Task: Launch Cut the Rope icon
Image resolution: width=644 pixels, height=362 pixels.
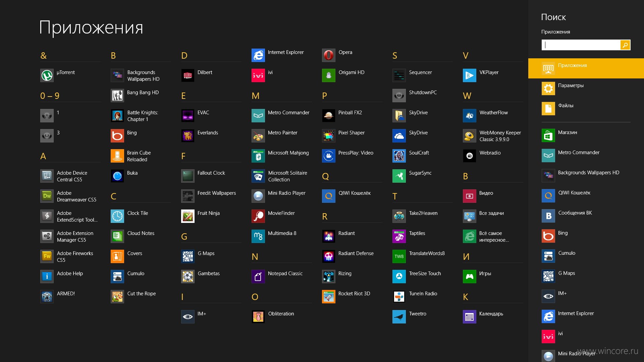Action: click(x=117, y=297)
